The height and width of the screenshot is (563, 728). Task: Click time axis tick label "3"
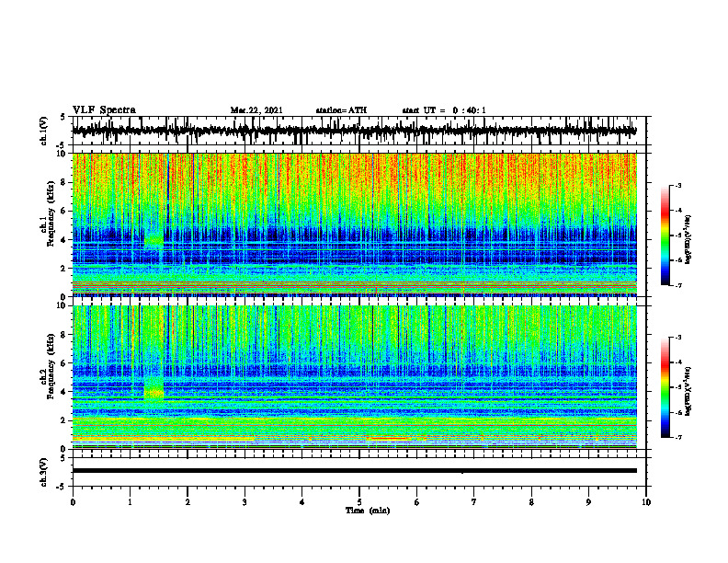point(245,502)
